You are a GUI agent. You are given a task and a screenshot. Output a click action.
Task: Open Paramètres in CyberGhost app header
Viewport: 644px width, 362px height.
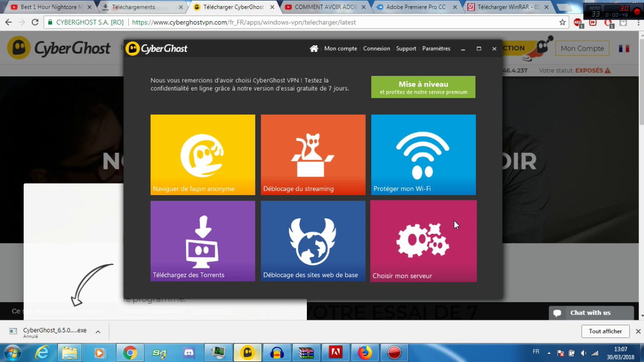(x=436, y=48)
